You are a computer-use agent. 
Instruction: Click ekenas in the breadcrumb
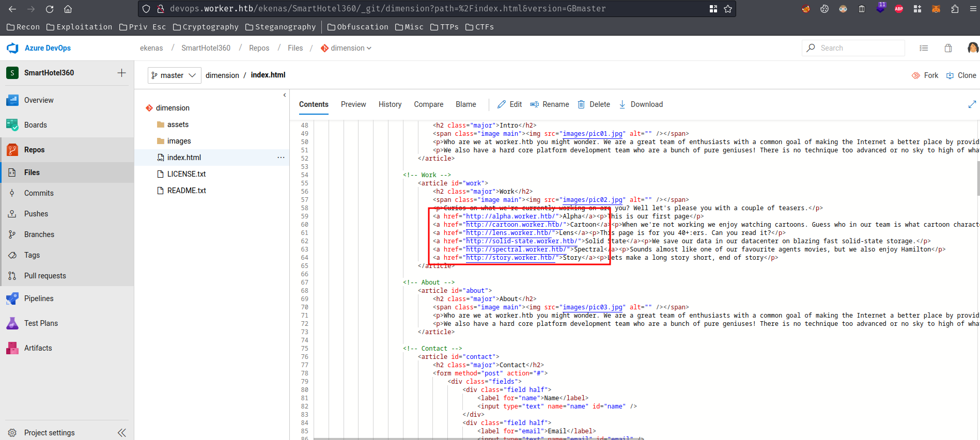(151, 48)
